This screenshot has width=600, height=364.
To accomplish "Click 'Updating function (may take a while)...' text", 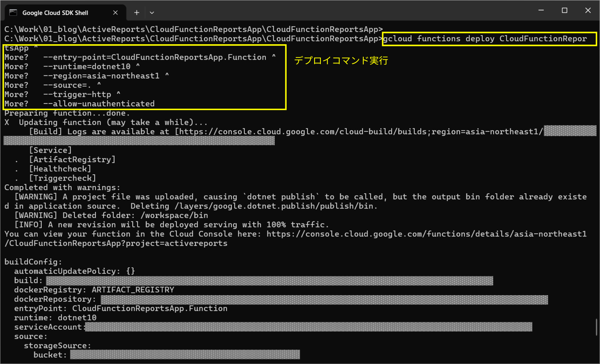I will click(x=113, y=122).
